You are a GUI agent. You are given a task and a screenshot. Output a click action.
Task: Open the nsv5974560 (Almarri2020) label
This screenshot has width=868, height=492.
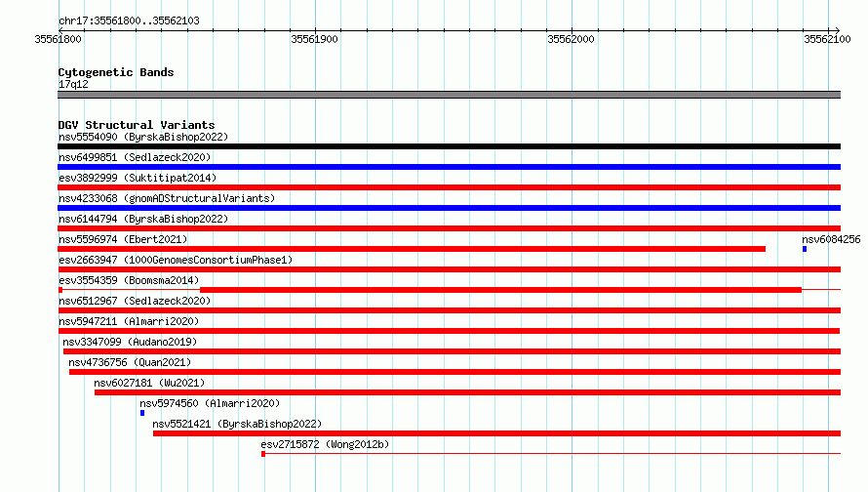(210, 403)
